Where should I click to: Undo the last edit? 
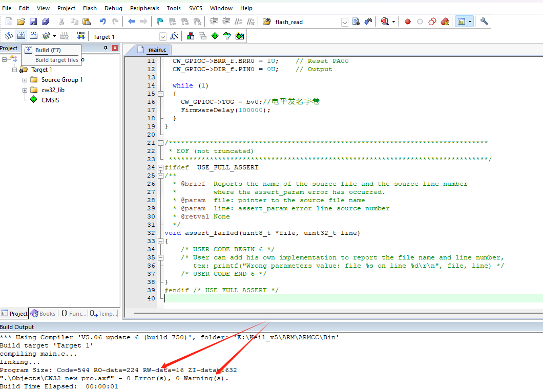(103, 22)
